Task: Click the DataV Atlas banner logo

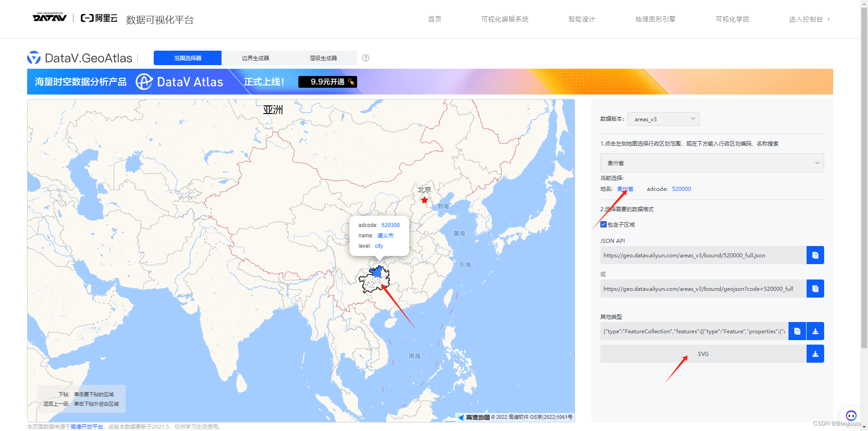Action: click(179, 82)
